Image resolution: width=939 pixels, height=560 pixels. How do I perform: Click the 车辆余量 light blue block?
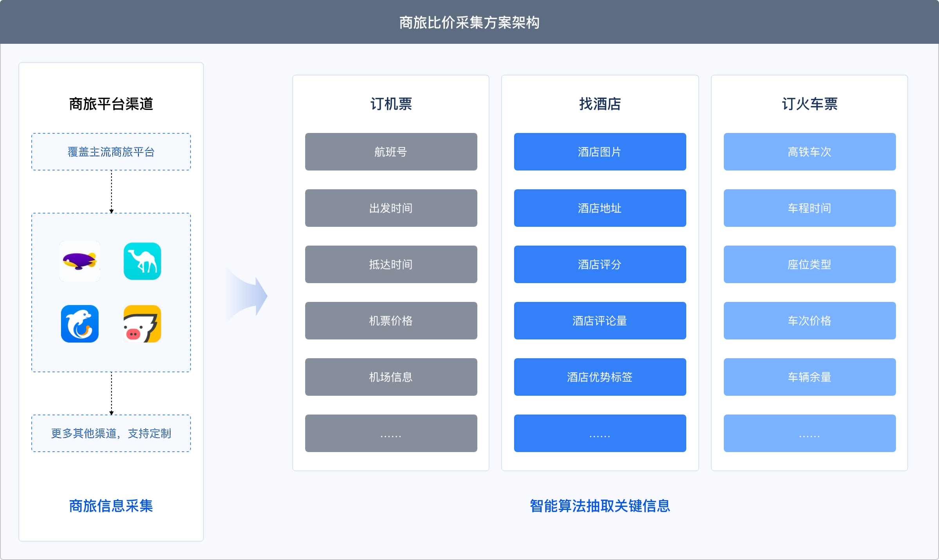point(809,377)
